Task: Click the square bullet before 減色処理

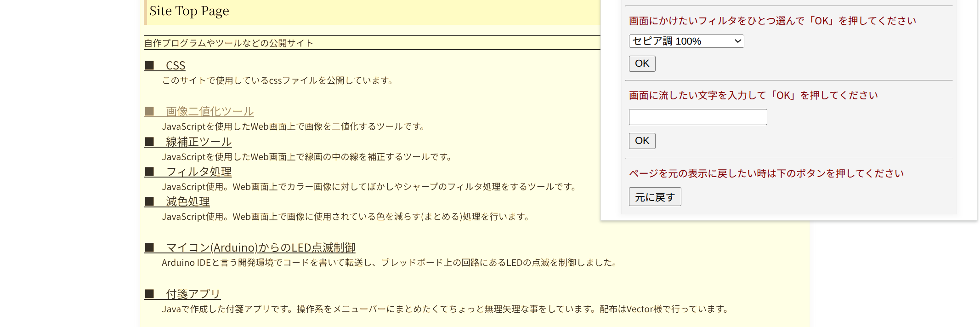Action: [x=149, y=201]
